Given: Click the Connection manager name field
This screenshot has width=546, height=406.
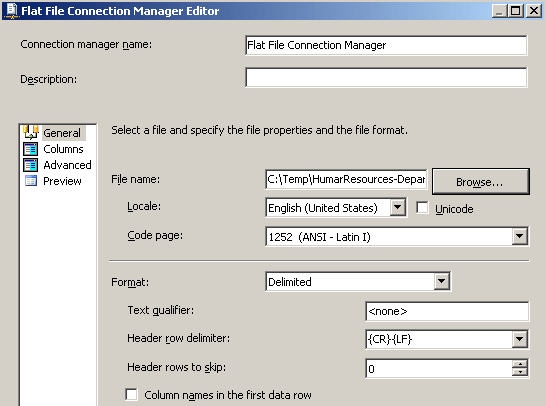Looking at the screenshot, I should (x=386, y=45).
